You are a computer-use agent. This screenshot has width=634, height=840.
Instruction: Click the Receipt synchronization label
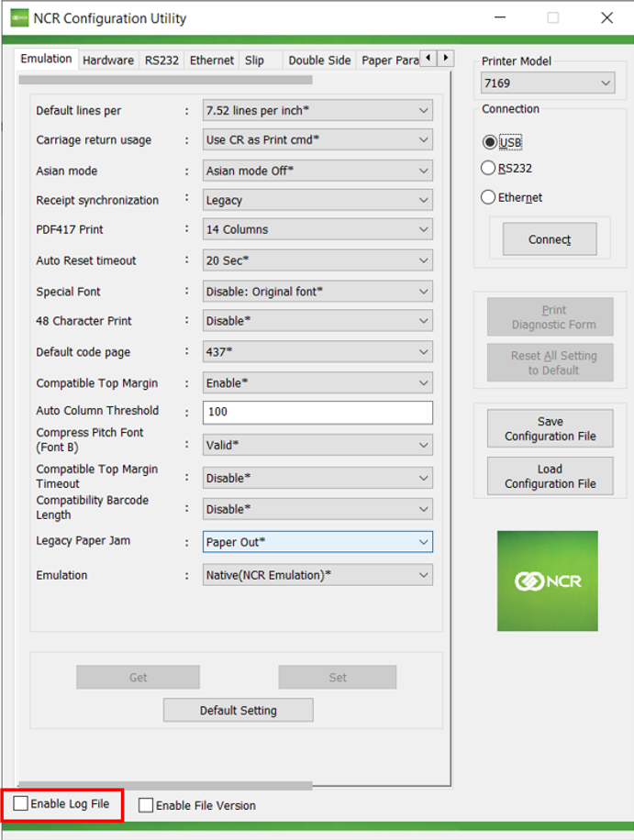click(x=97, y=200)
